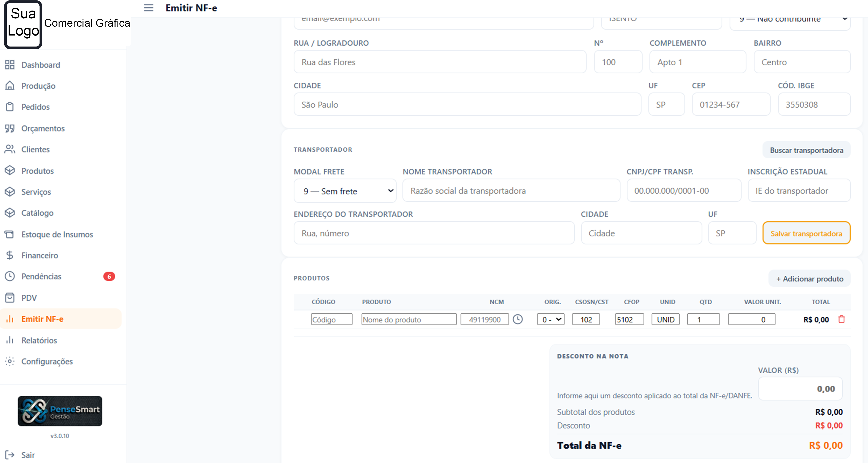Click Buscar transportadora button
Image resolution: width=868 pixels, height=464 pixels.
(806, 150)
